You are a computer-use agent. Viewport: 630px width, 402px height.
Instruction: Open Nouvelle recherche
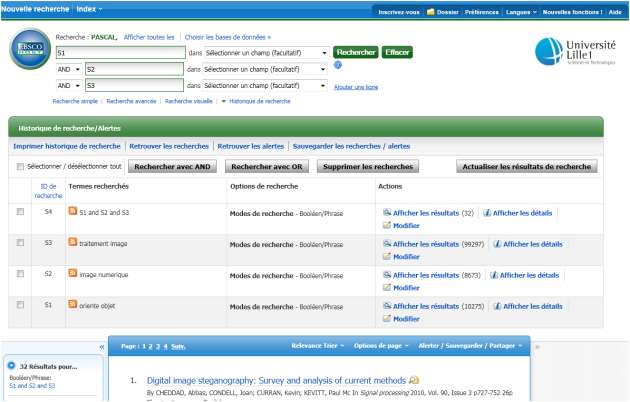coord(35,9)
